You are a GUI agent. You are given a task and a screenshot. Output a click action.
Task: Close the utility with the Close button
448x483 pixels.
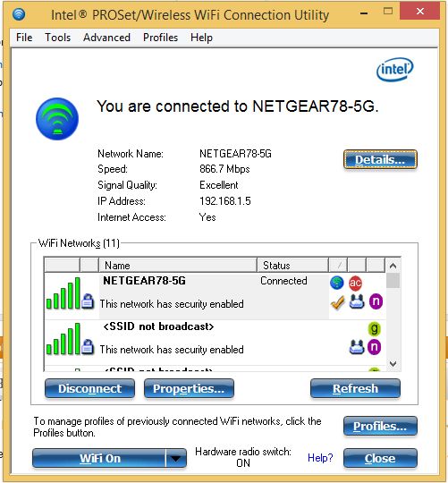tap(380, 458)
